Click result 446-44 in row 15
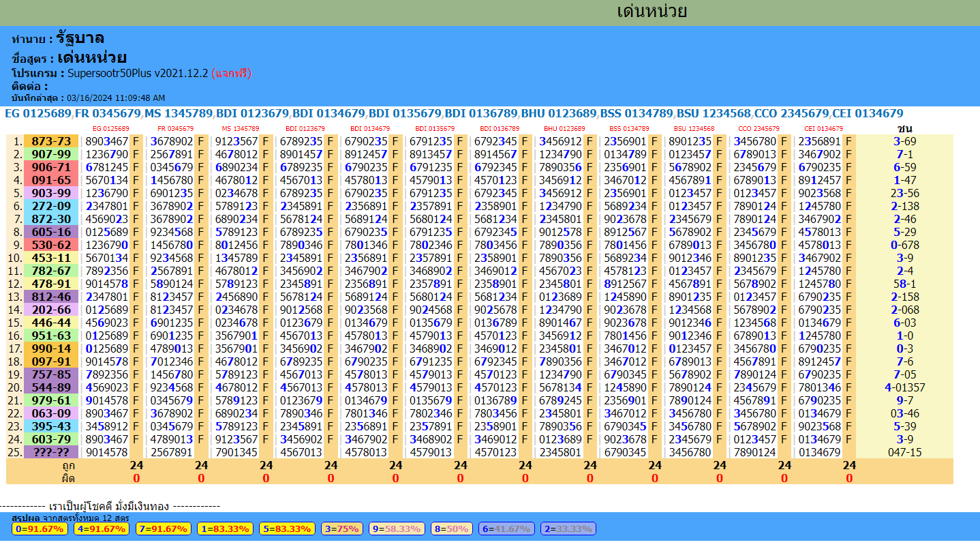Viewport: 980px width, 549px height. click(x=52, y=323)
